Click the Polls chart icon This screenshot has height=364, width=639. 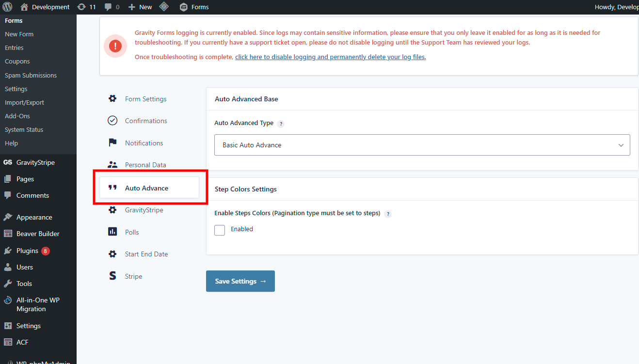112,232
